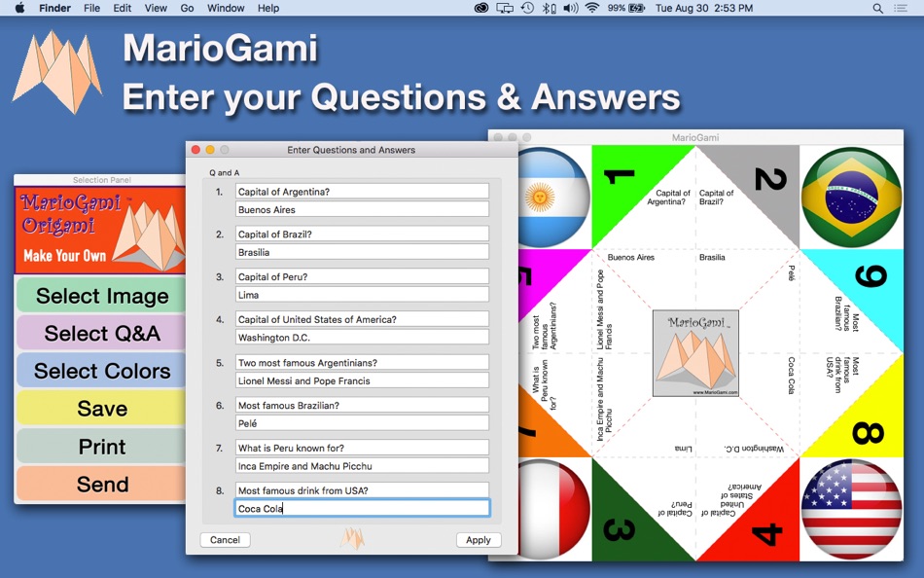Click the center MarioGami logo in preview
924x578 pixels.
tap(695, 353)
